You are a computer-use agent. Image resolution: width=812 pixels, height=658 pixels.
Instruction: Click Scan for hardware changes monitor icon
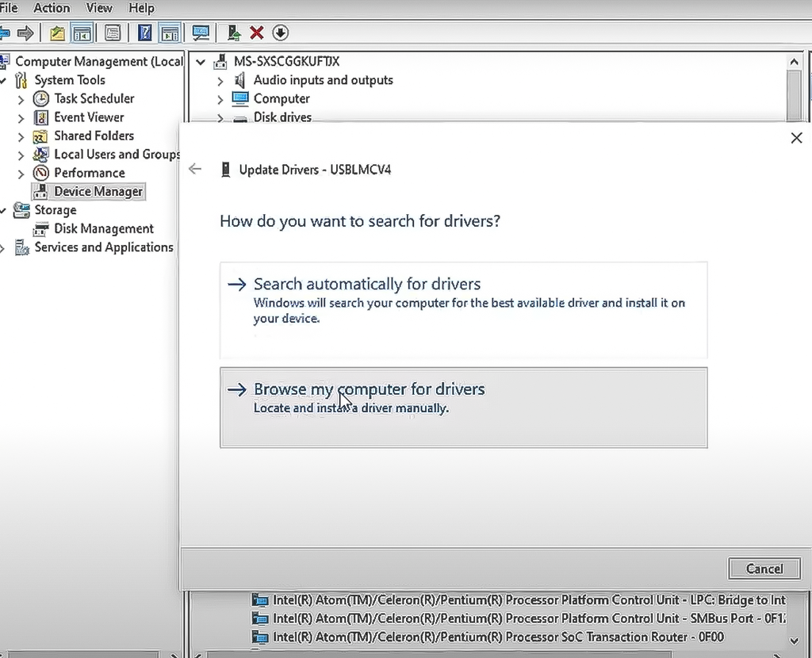tap(201, 33)
